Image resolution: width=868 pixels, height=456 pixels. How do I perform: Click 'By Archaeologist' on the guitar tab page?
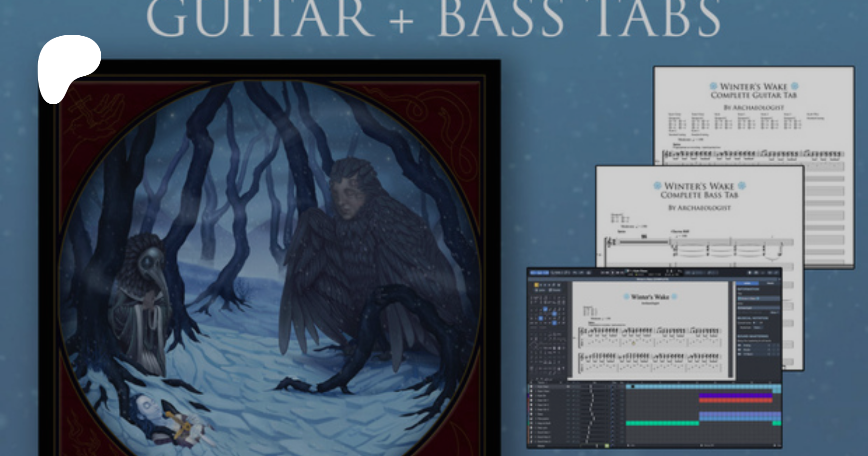tap(754, 108)
